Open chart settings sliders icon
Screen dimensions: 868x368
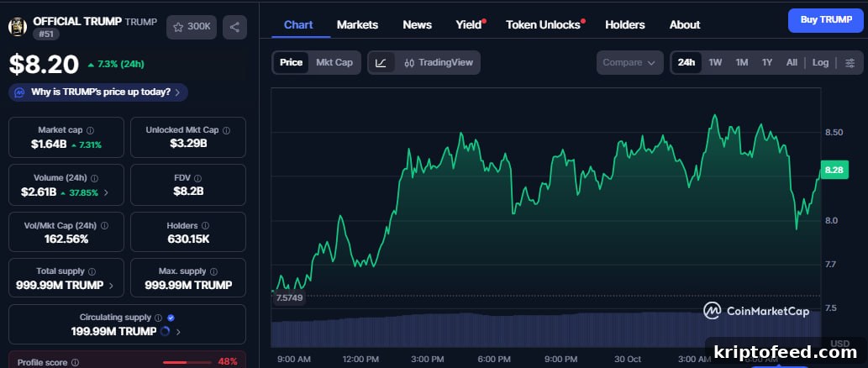(x=850, y=62)
